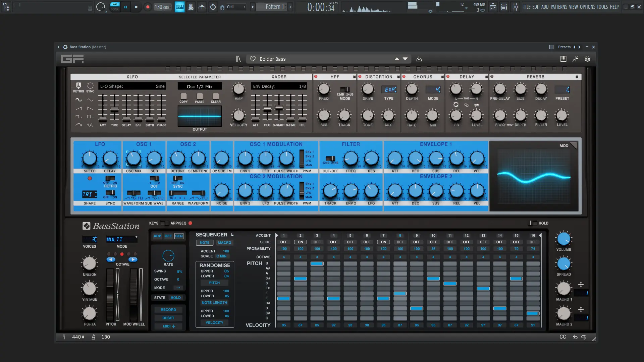
Task: Select next preset with down arrow
Action: 405,59
